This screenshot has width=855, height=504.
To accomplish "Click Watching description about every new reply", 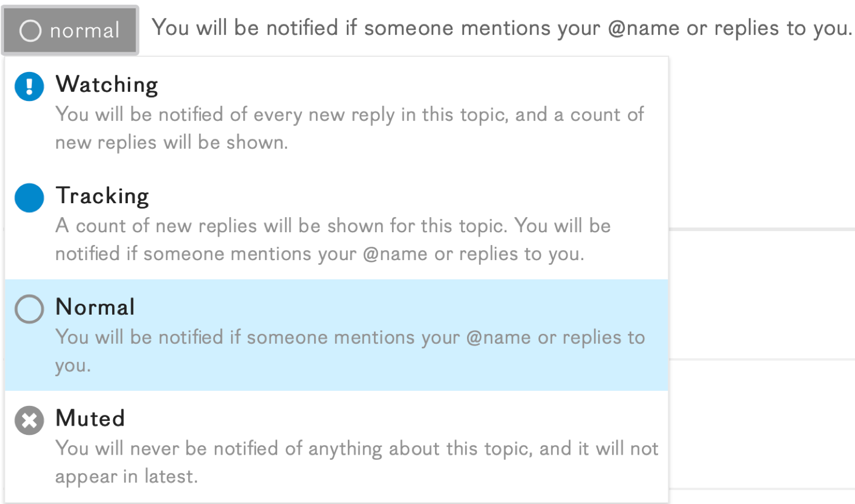I will [x=350, y=128].
